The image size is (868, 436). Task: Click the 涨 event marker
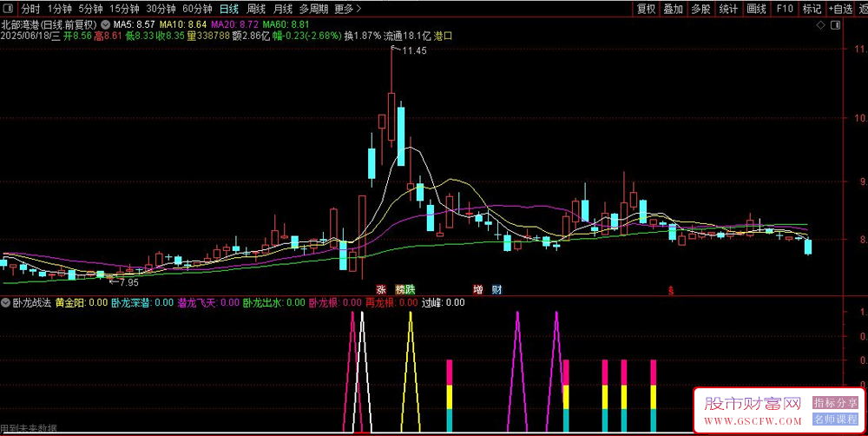click(x=381, y=289)
